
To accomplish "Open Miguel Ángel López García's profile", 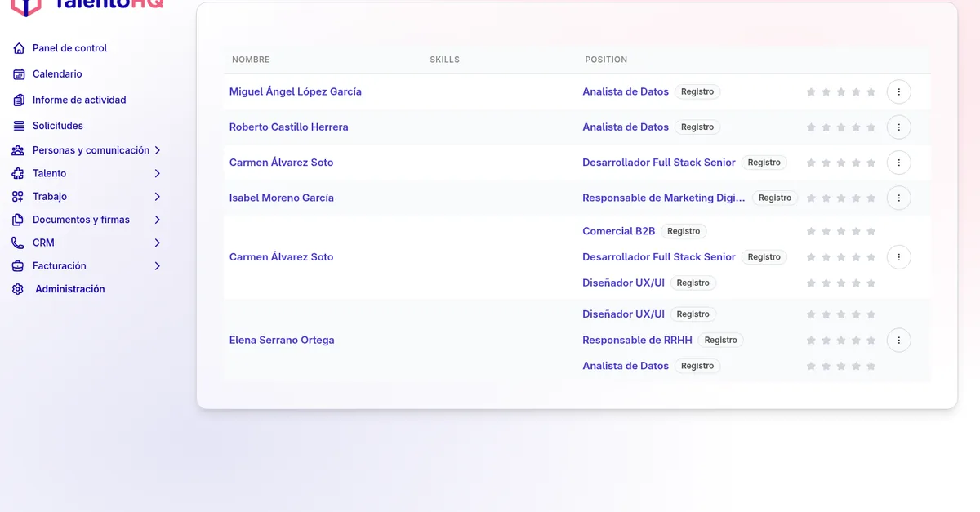I will [x=296, y=92].
